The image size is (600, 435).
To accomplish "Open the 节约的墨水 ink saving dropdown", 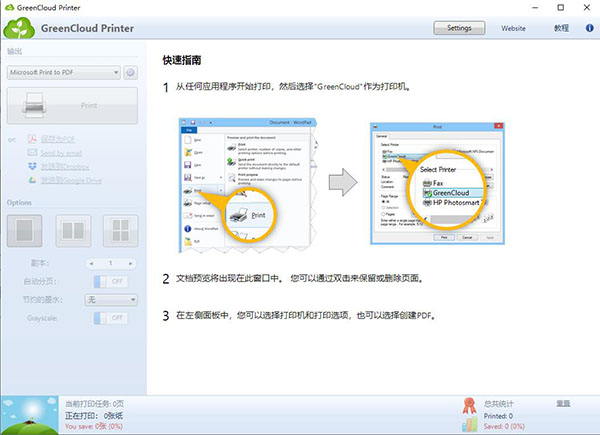I will [111, 300].
